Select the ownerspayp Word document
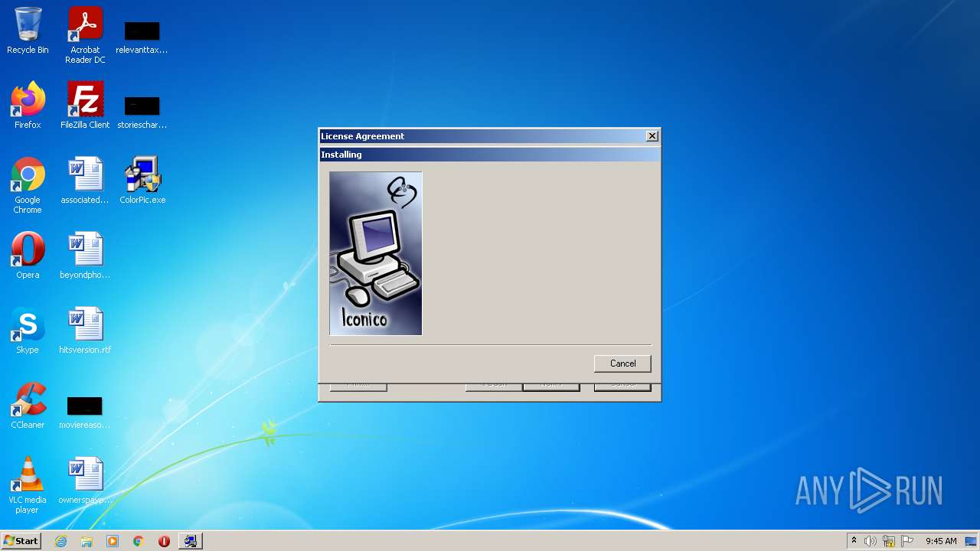The image size is (980, 551). pos(85,481)
